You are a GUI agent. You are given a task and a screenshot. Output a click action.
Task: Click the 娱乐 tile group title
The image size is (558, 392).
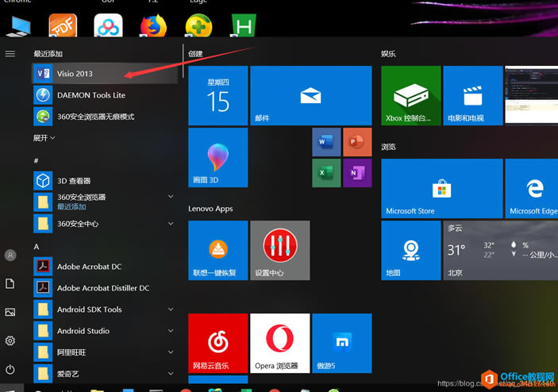pyautogui.click(x=388, y=54)
